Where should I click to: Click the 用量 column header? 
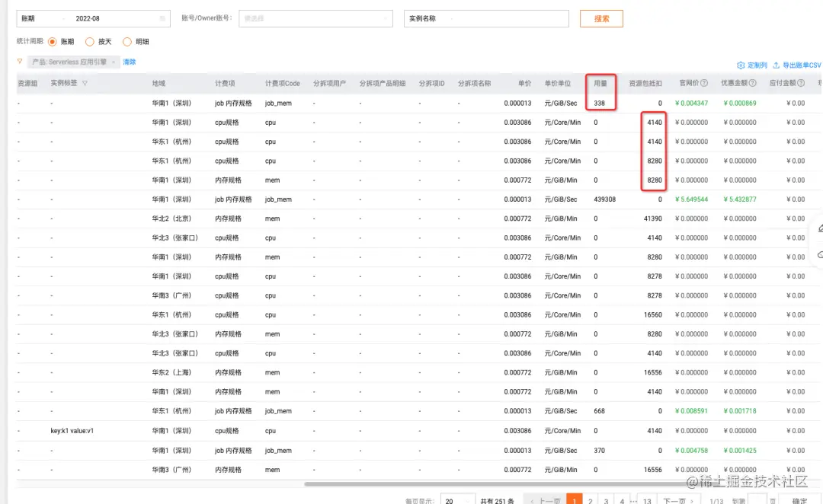pyautogui.click(x=600, y=83)
